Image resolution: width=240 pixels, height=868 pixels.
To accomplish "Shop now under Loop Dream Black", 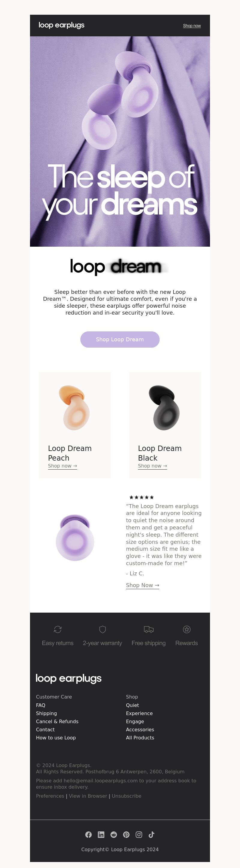I will point(152,466).
